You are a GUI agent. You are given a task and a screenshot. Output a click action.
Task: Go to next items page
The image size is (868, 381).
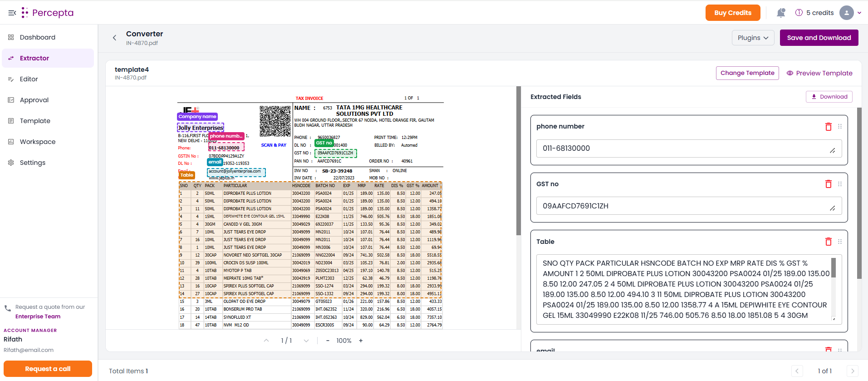pyautogui.click(x=853, y=371)
